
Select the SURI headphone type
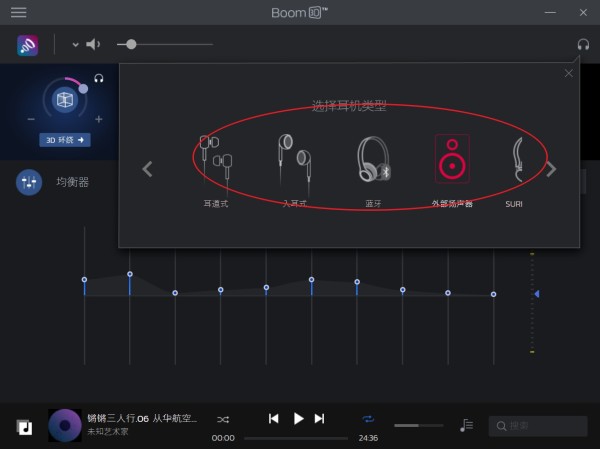[x=514, y=170]
